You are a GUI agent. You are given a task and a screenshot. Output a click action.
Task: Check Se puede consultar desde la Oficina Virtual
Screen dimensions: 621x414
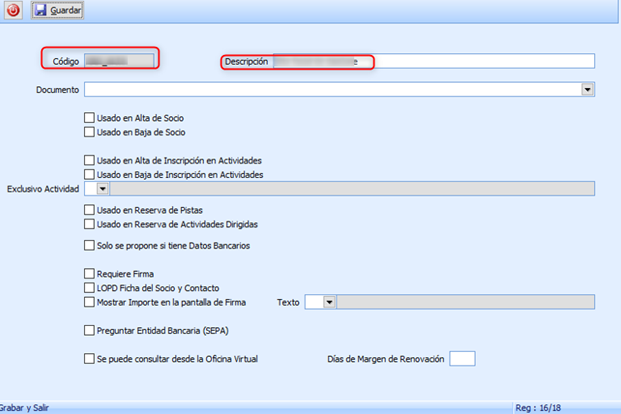pos(90,358)
